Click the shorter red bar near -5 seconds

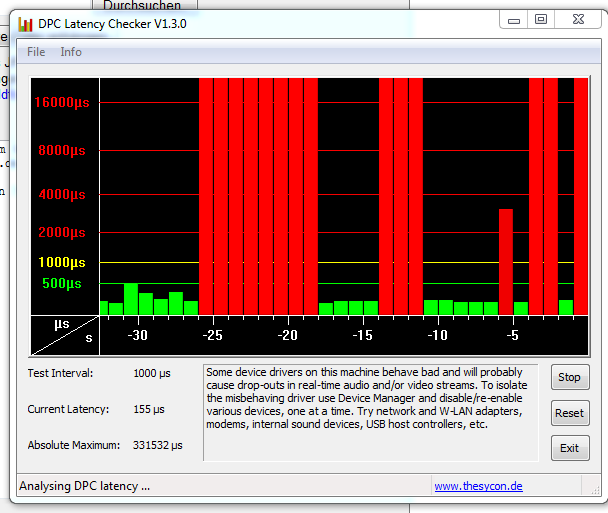[x=506, y=262]
